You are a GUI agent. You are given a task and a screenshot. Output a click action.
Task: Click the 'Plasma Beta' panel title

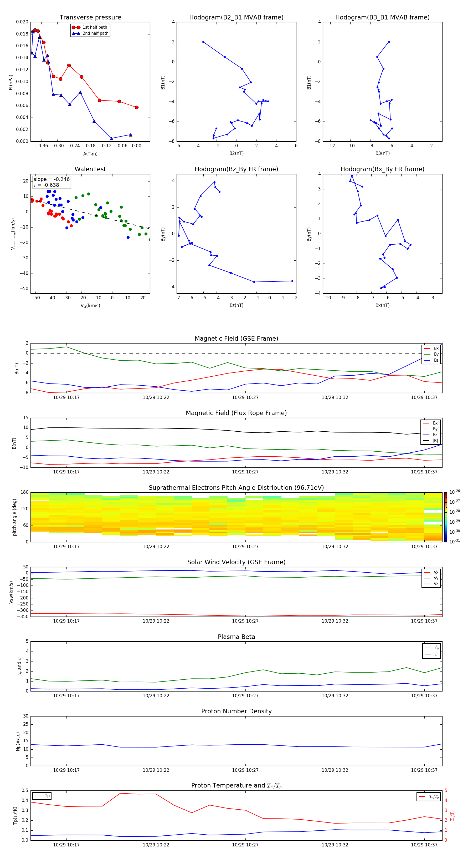[x=236, y=637]
